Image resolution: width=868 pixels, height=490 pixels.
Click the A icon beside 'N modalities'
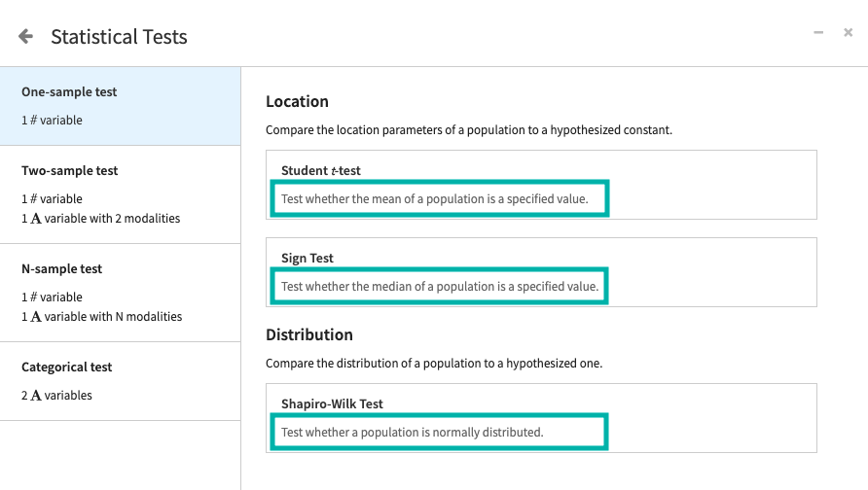pos(36,316)
